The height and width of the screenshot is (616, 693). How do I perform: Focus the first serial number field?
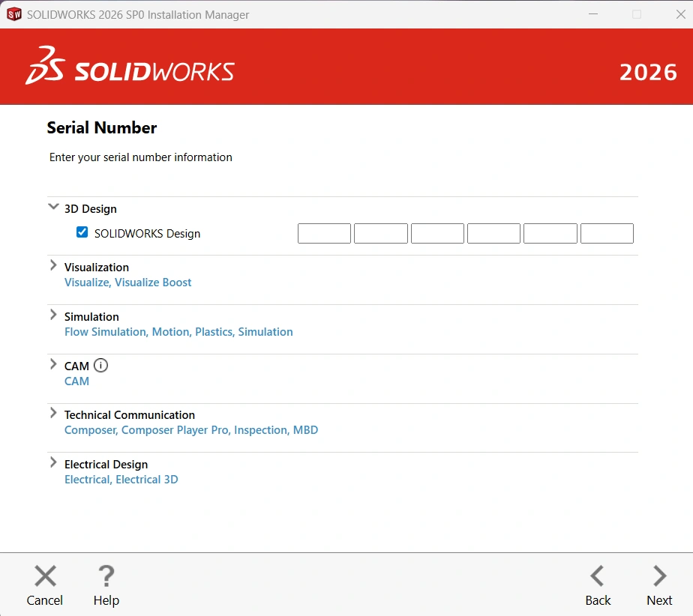pyautogui.click(x=325, y=234)
